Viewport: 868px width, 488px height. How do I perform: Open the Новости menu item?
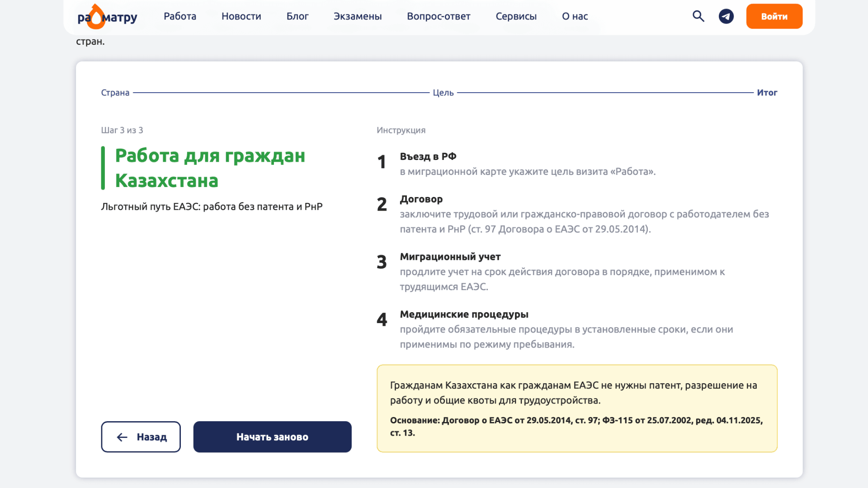click(x=241, y=16)
